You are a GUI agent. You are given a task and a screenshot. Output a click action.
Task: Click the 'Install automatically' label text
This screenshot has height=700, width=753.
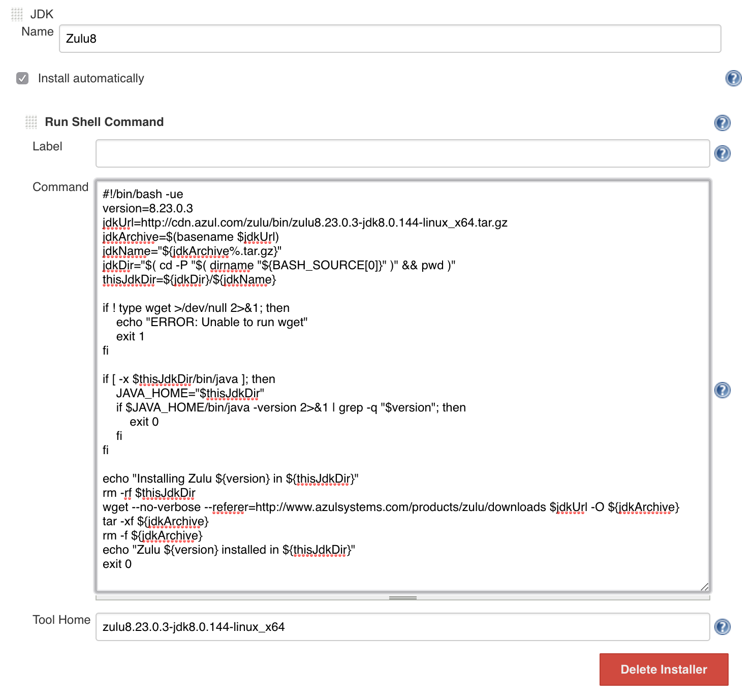click(91, 78)
